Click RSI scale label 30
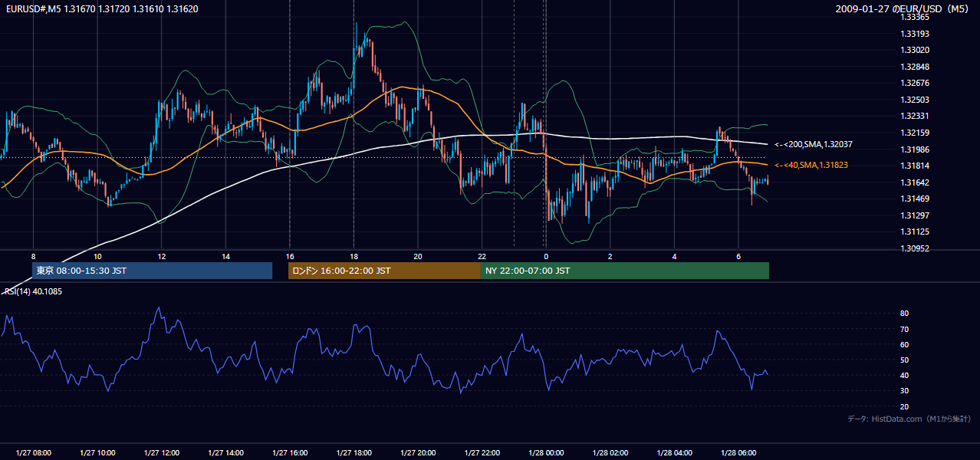The image size is (980, 460). (x=905, y=391)
